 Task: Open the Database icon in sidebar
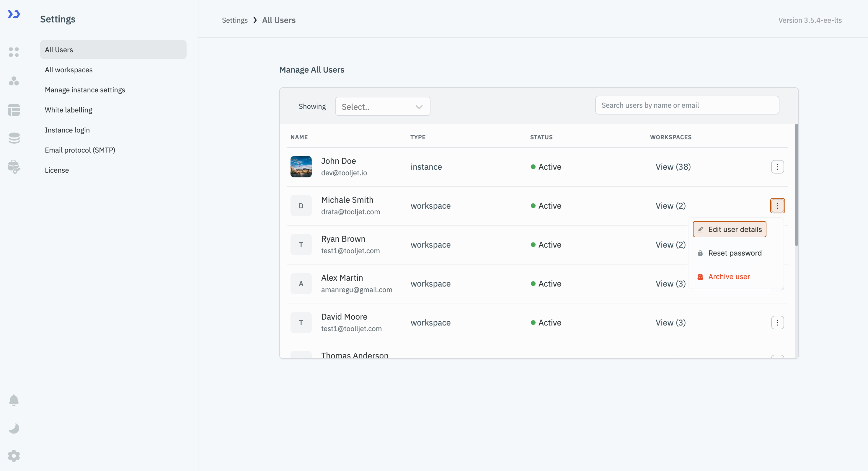click(x=14, y=138)
